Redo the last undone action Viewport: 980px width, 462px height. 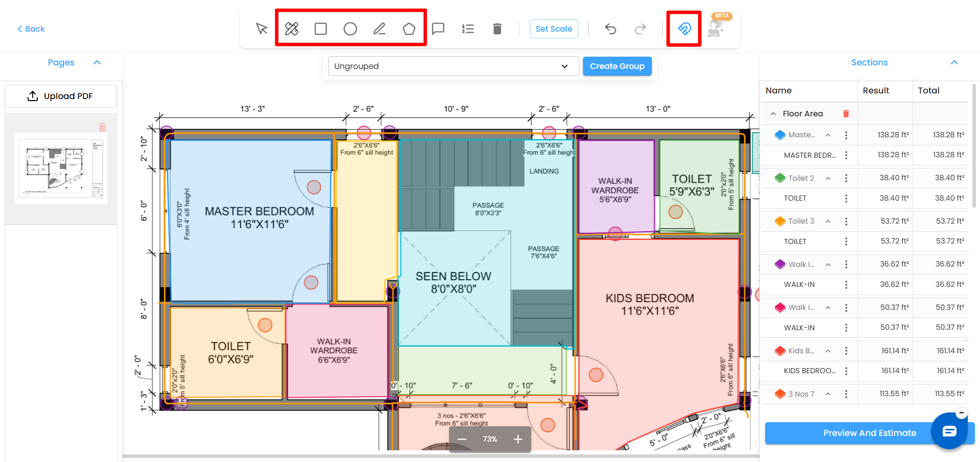(640, 29)
